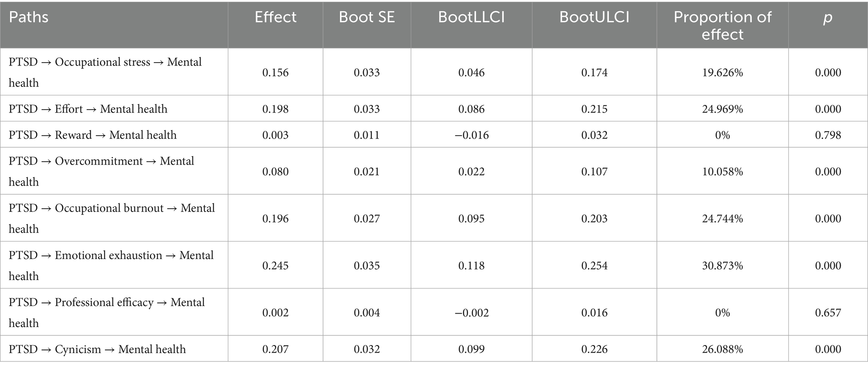Click the −0.016 BootLLCI value
This screenshot has height=369, width=868.
tap(471, 135)
